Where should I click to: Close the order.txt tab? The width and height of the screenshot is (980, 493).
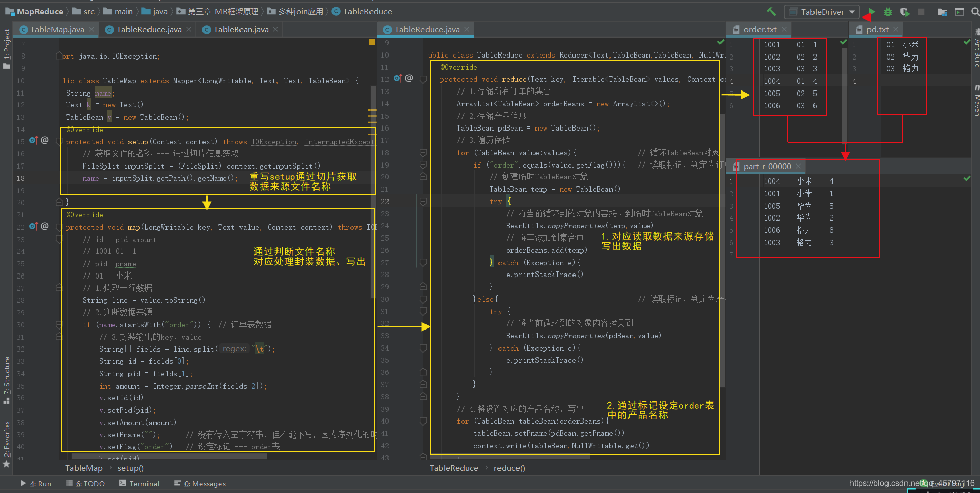pos(785,29)
